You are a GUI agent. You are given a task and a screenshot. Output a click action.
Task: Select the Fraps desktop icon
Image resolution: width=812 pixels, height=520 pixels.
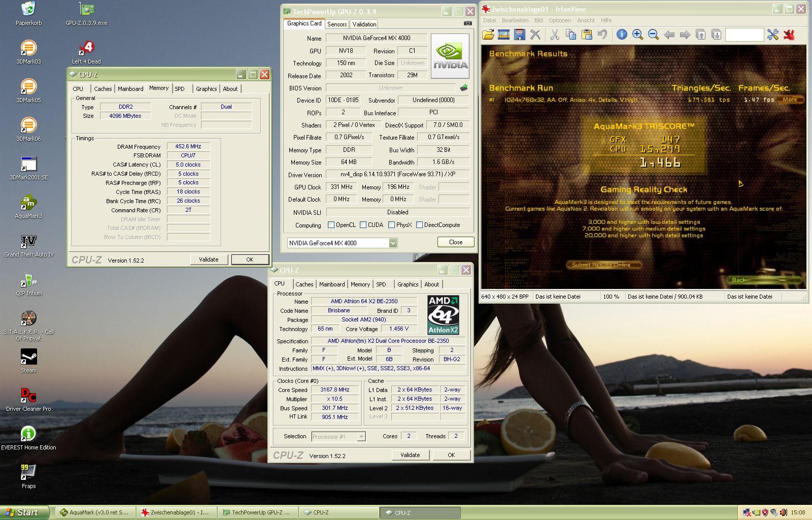(28, 476)
